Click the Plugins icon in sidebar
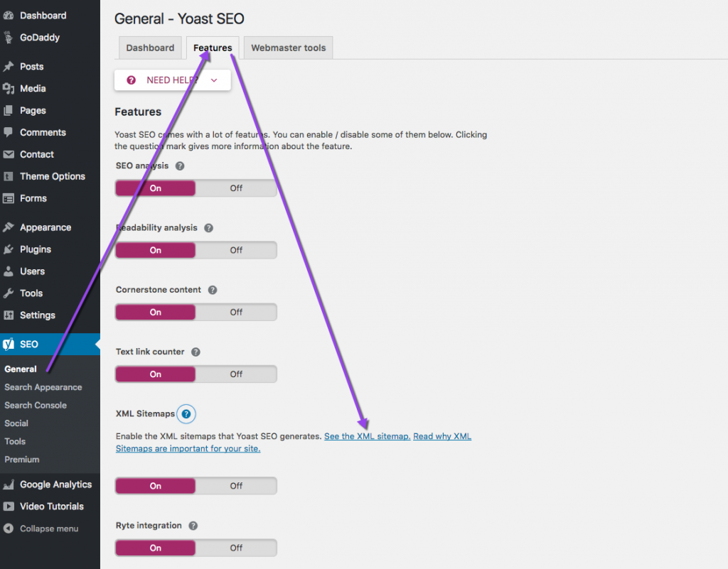 [x=9, y=249]
